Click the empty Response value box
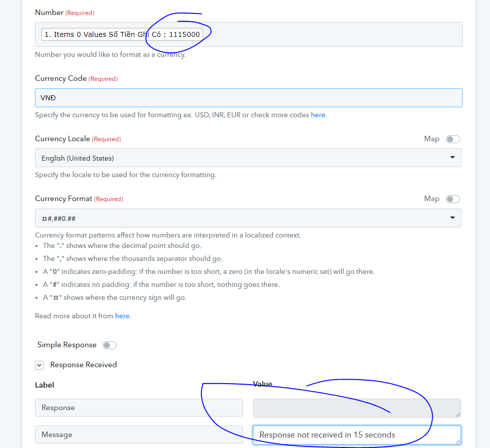The image size is (490, 448). pyautogui.click(x=357, y=408)
